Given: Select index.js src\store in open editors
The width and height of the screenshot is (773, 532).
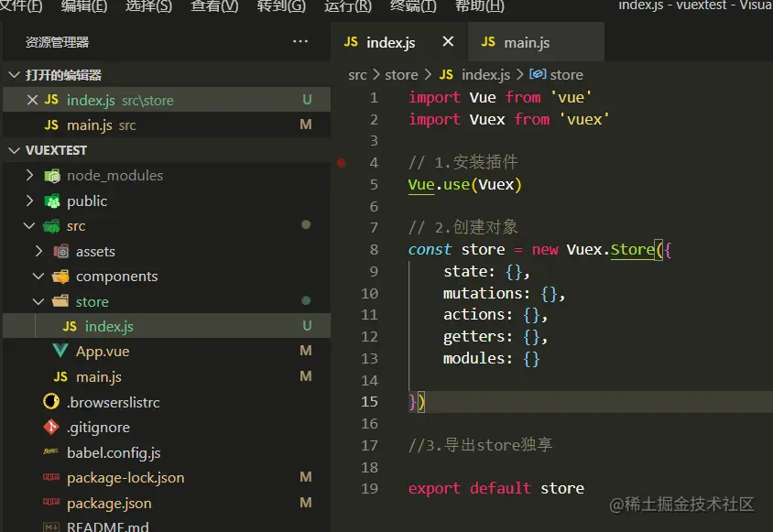Looking at the screenshot, I should point(167,100).
